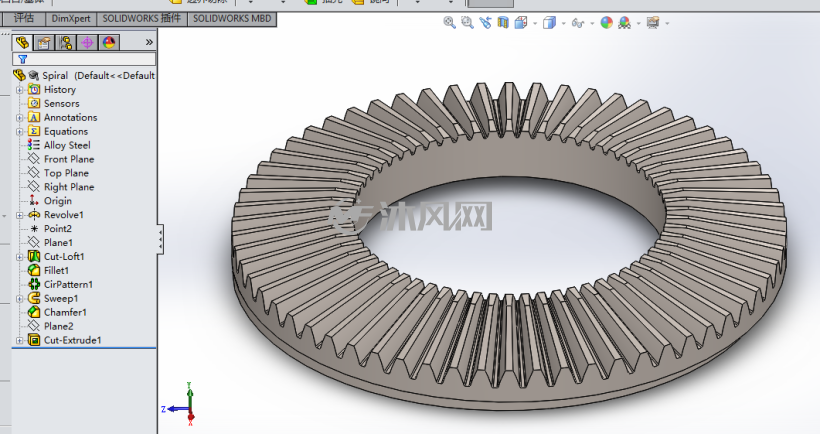This screenshot has width=820, height=434.
Task: Click the gear model in viewport
Action: [x=510, y=246]
